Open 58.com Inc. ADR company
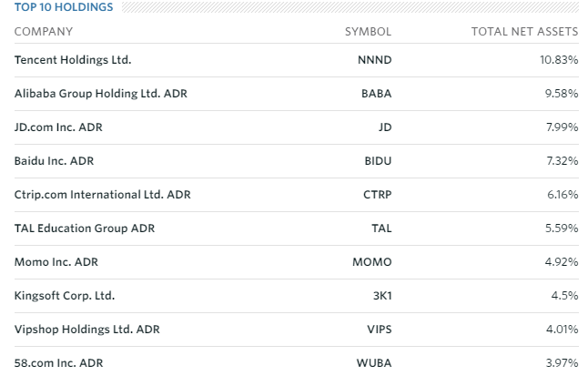 coord(58,363)
